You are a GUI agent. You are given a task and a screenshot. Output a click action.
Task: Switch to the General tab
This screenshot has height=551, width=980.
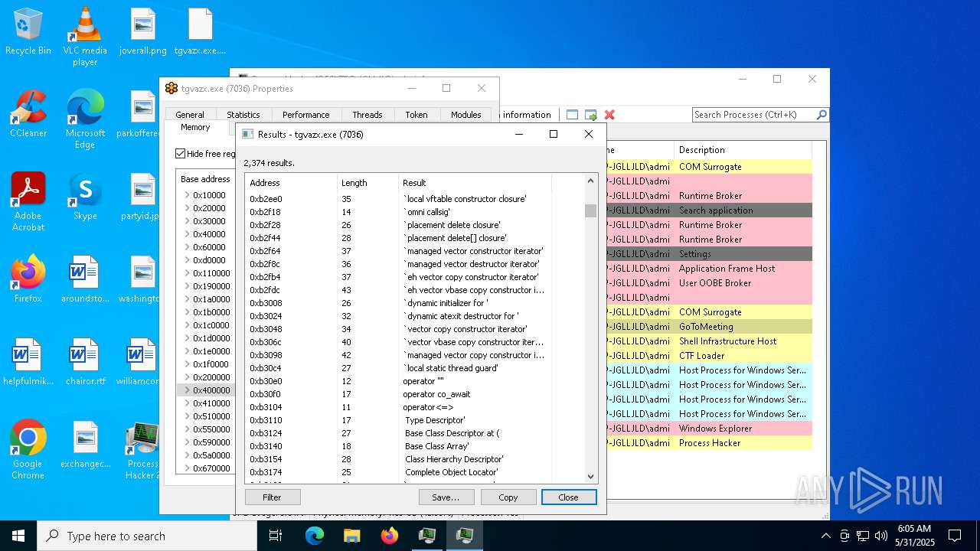click(190, 115)
